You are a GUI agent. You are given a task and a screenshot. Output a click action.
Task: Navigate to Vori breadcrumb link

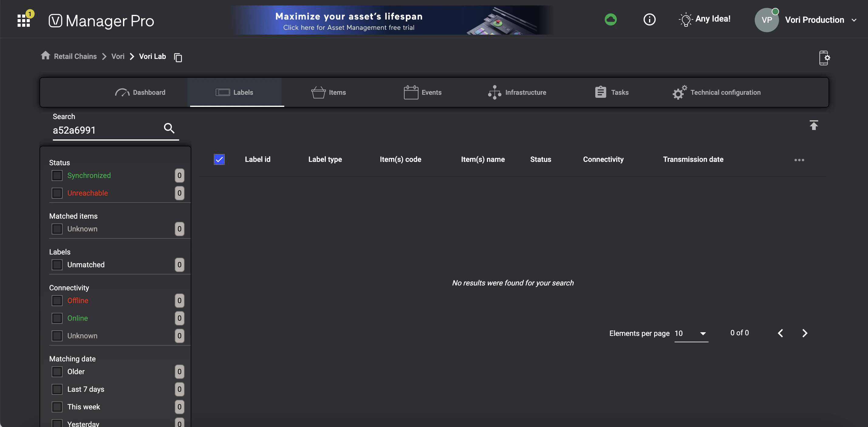[118, 56]
